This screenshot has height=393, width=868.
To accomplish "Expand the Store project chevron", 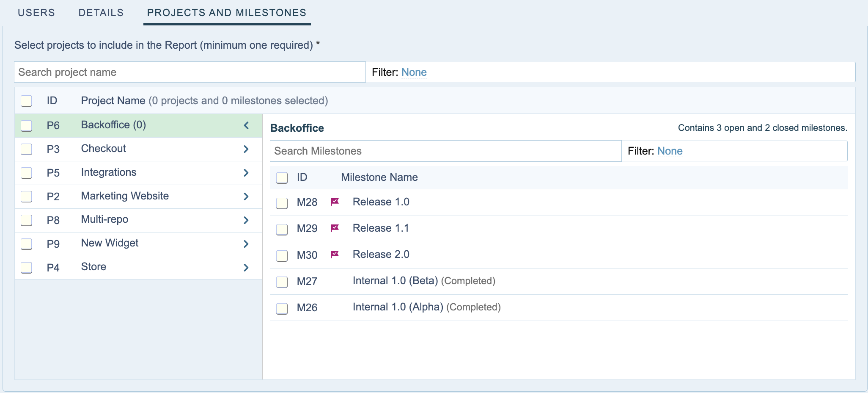I will point(246,268).
